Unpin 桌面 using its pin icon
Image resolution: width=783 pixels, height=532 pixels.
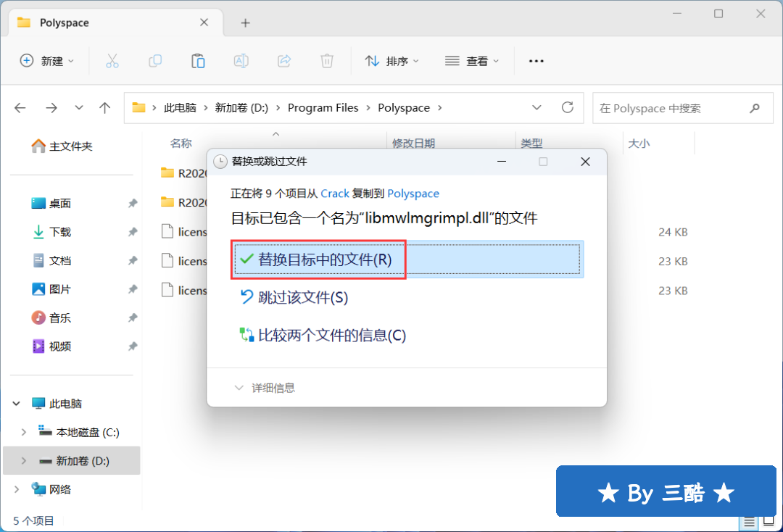click(x=133, y=203)
